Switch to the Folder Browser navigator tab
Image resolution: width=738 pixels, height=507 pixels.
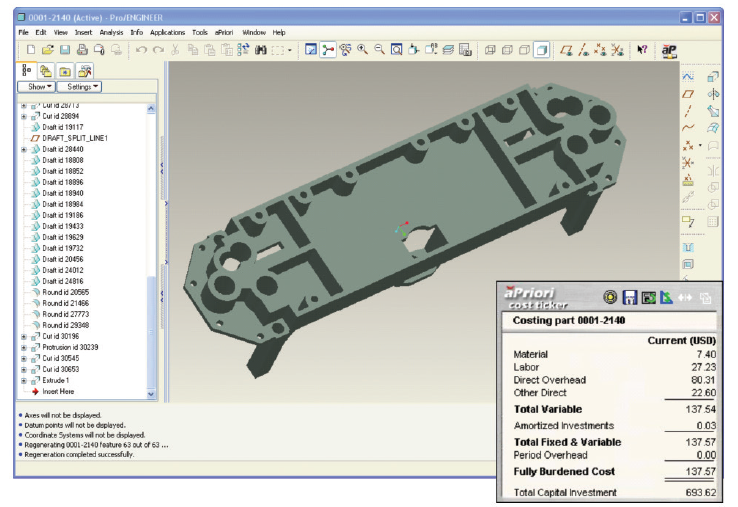[x=46, y=71]
